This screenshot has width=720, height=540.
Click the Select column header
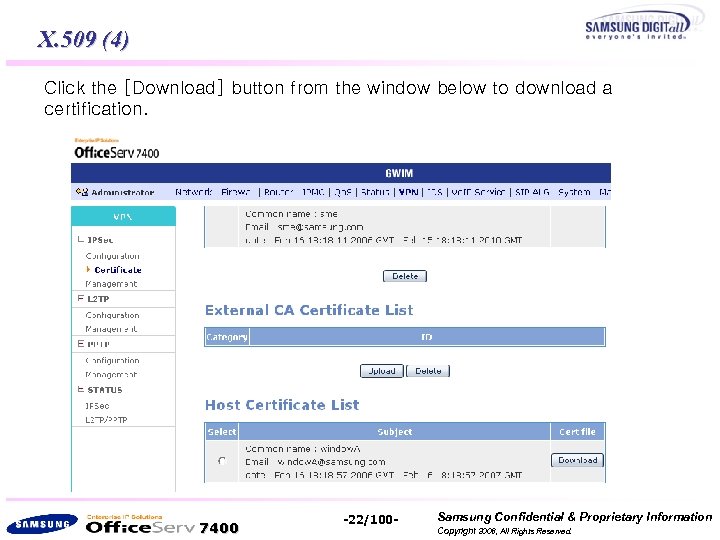[x=222, y=432]
